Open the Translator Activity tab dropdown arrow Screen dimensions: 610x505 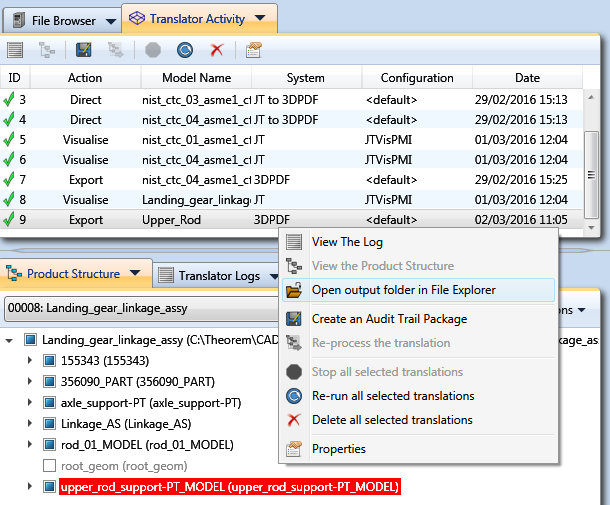[260, 18]
